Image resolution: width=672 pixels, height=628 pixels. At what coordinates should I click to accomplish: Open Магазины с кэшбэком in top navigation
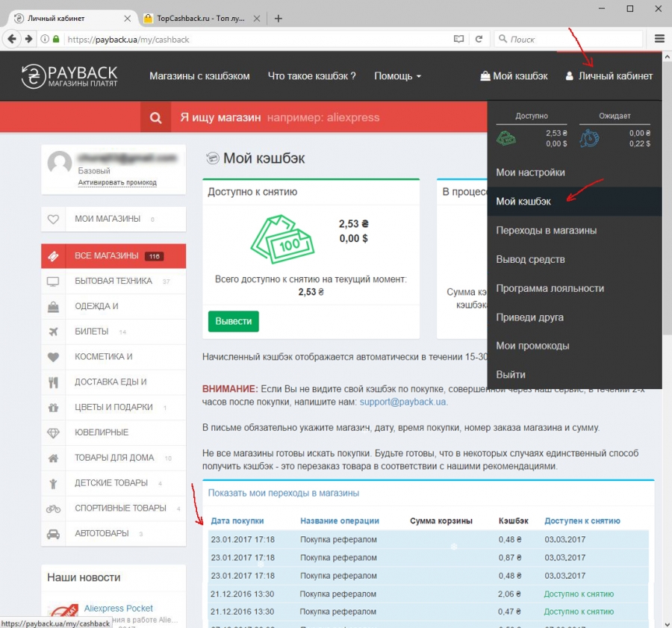tap(199, 76)
